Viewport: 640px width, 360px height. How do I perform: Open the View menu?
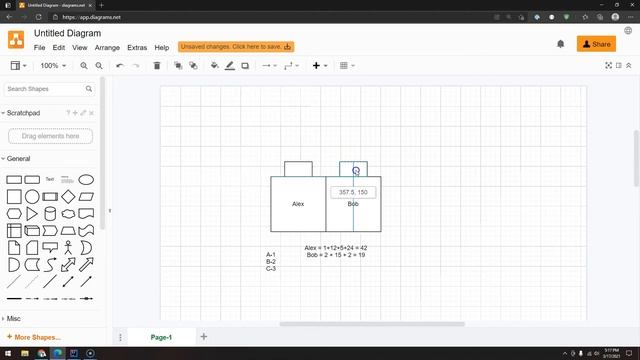tap(80, 48)
